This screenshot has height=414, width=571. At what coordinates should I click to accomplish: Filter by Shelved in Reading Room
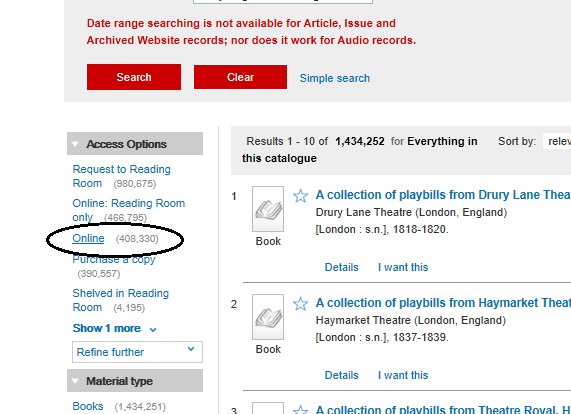tap(121, 300)
